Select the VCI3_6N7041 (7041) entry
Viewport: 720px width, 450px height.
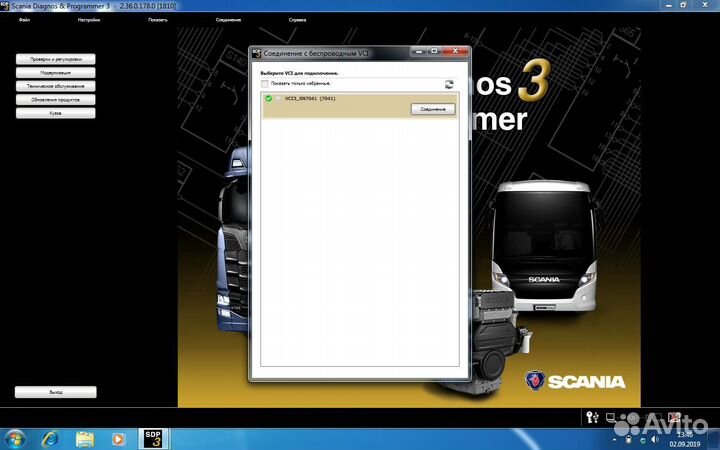tap(360, 106)
